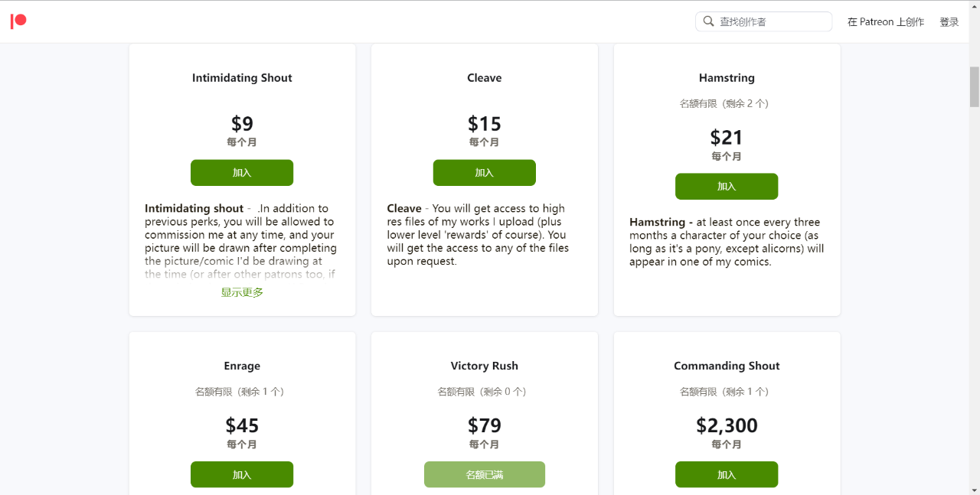Join the $21 Hamstring tier

[726, 187]
